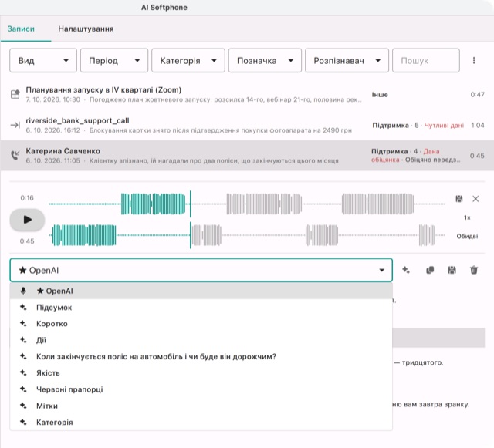494x448 pixels.
Task: Click the microphone icon beside OpenAI option
Action: click(23, 291)
